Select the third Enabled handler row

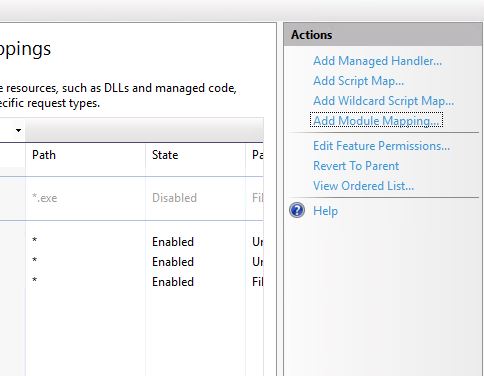click(132, 282)
